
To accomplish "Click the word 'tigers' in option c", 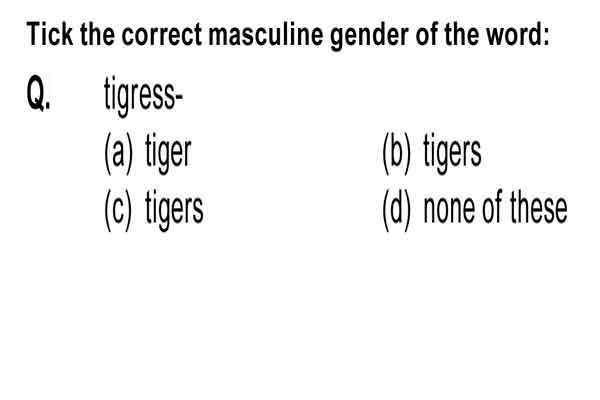I will [x=174, y=210].
